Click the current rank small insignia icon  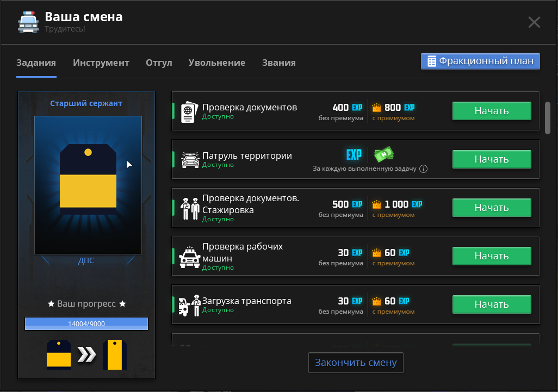(58, 354)
